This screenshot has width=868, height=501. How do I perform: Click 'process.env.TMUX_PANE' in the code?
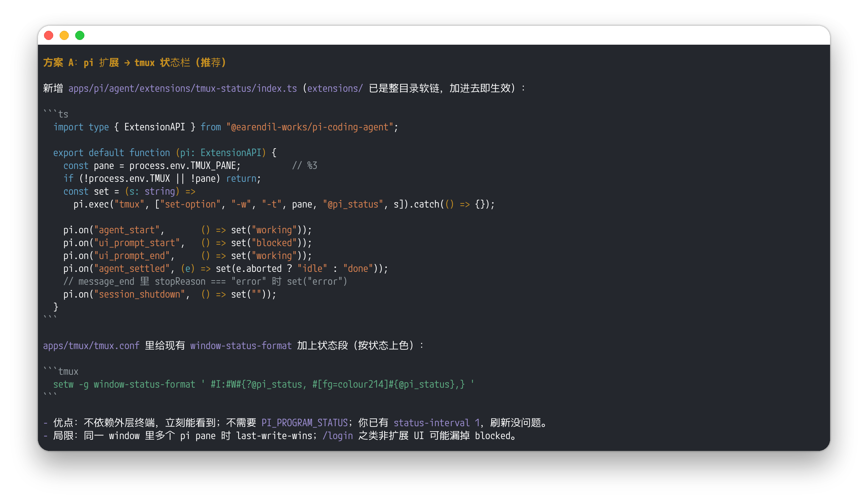[183, 166]
